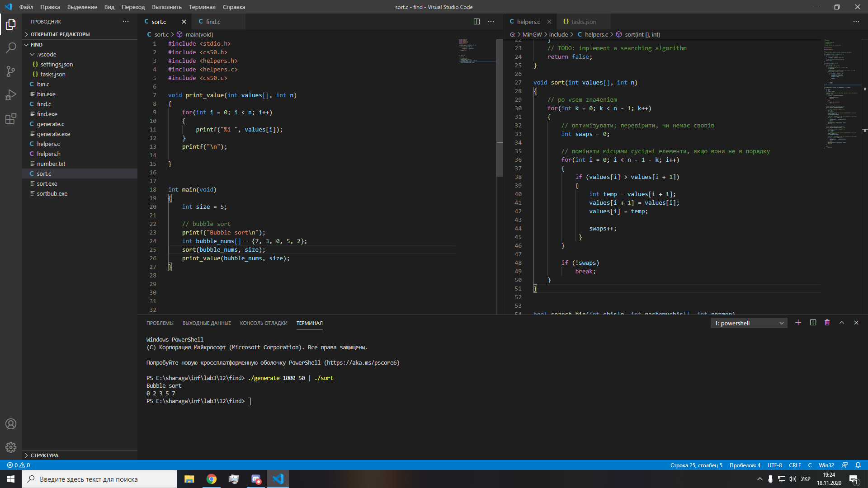Close the helpers.c editor tab
This screenshot has width=868, height=488.
pyautogui.click(x=549, y=22)
